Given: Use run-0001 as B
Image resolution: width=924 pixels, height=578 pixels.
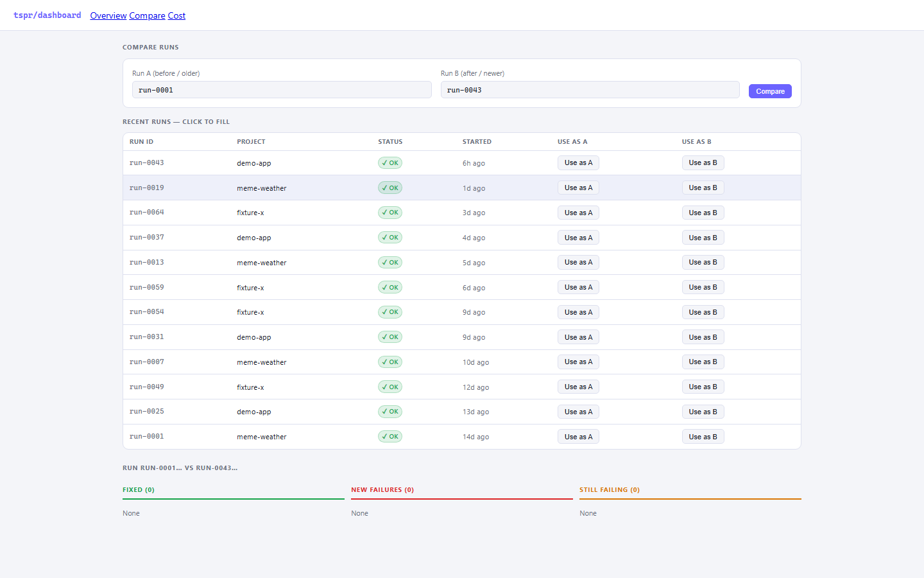Looking at the screenshot, I should click(x=703, y=437).
